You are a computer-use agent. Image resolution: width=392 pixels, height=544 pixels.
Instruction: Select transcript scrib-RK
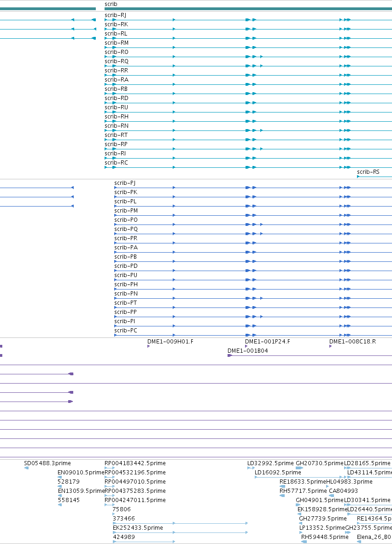(x=116, y=24)
